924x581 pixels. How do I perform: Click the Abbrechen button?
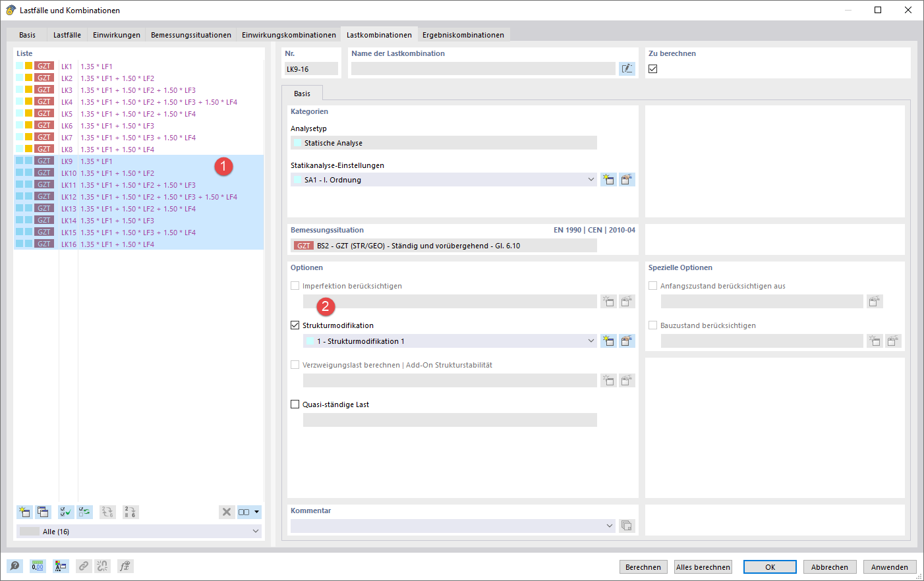[830, 567]
